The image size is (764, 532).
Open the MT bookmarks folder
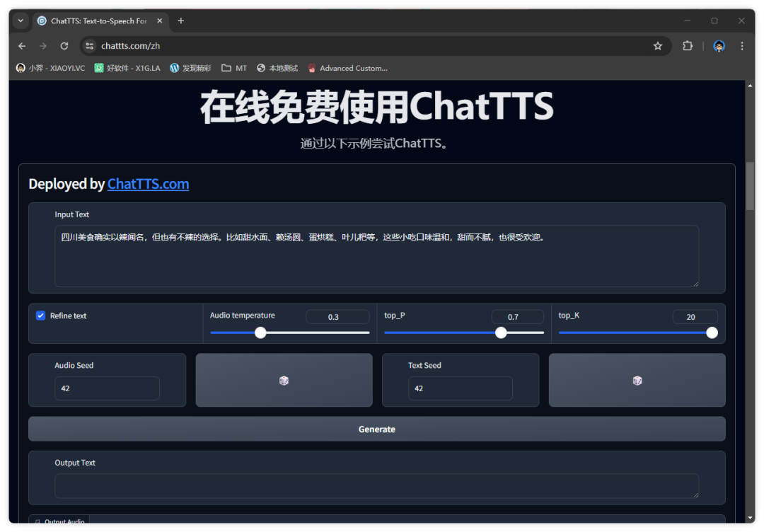(x=234, y=68)
